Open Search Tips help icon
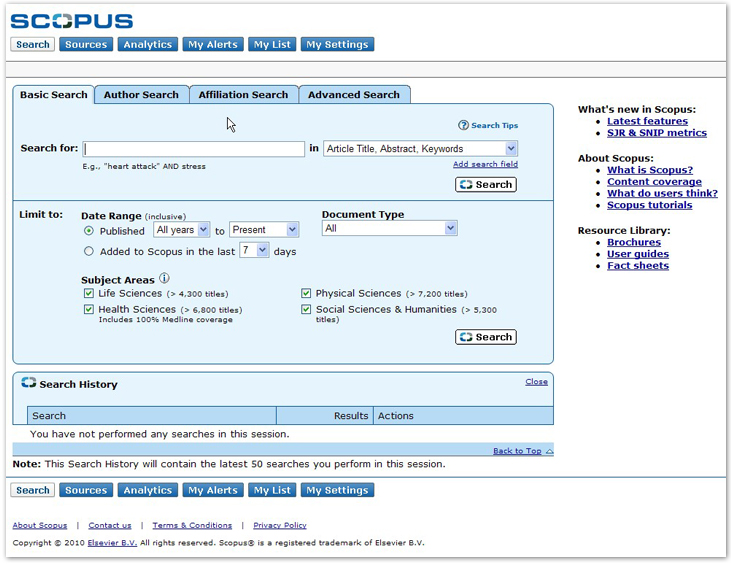The image size is (731, 564). (x=463, y=125)
